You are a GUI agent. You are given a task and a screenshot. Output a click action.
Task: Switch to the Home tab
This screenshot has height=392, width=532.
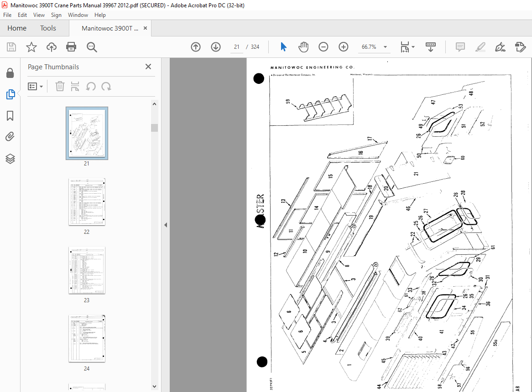pos(17,28)
